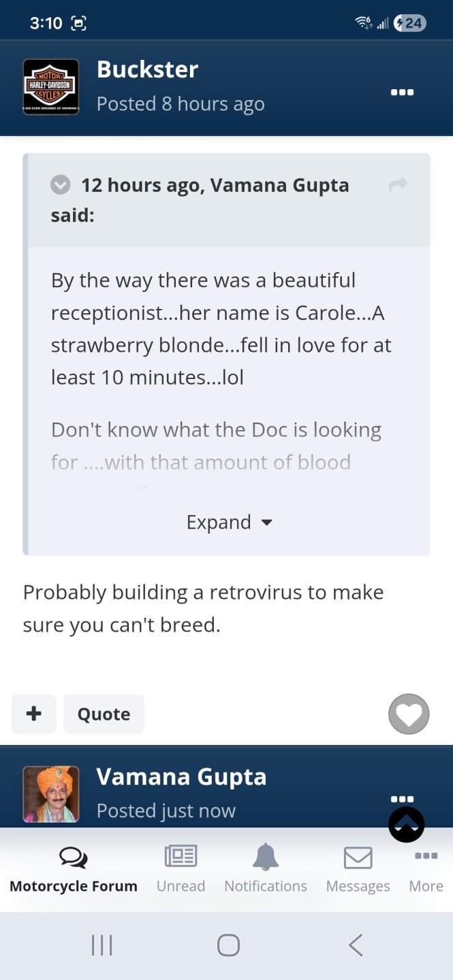Tap the Android recent apps button

click(102, 945)
